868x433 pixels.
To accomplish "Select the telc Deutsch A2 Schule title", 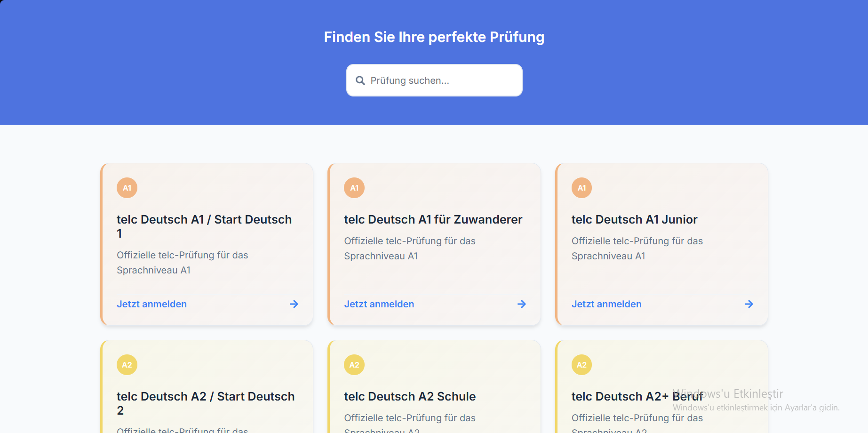I will [x=409, y=396].
